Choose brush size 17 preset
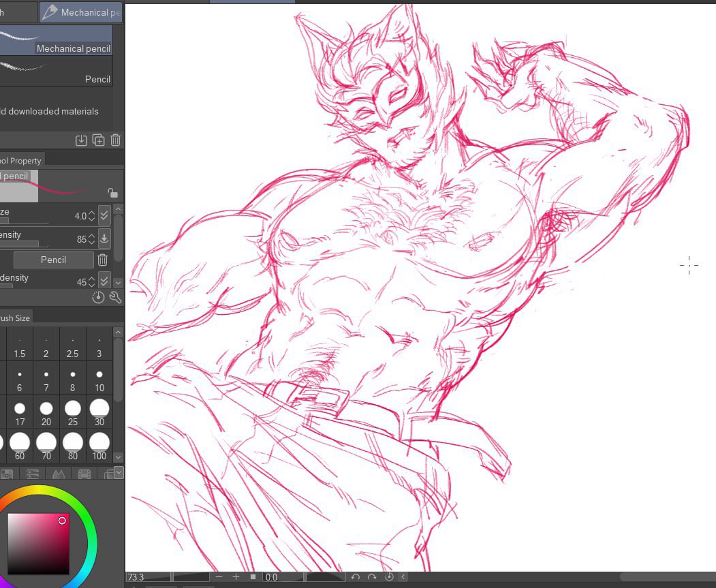This screenshot has width=716, height=588. pyautogui.click(x=19, y=412)
